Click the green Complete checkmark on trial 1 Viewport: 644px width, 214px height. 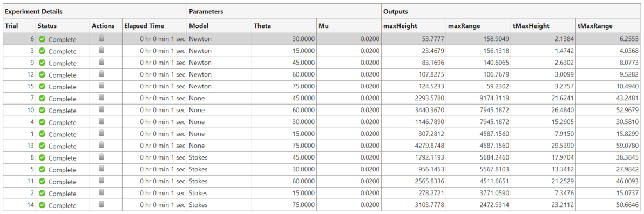pos(42,134)
